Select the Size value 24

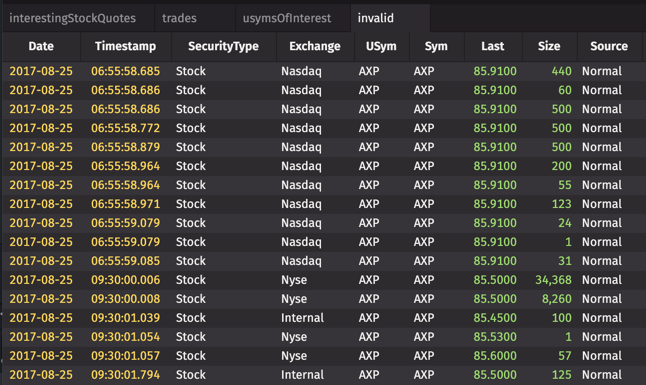coord(564,223)
